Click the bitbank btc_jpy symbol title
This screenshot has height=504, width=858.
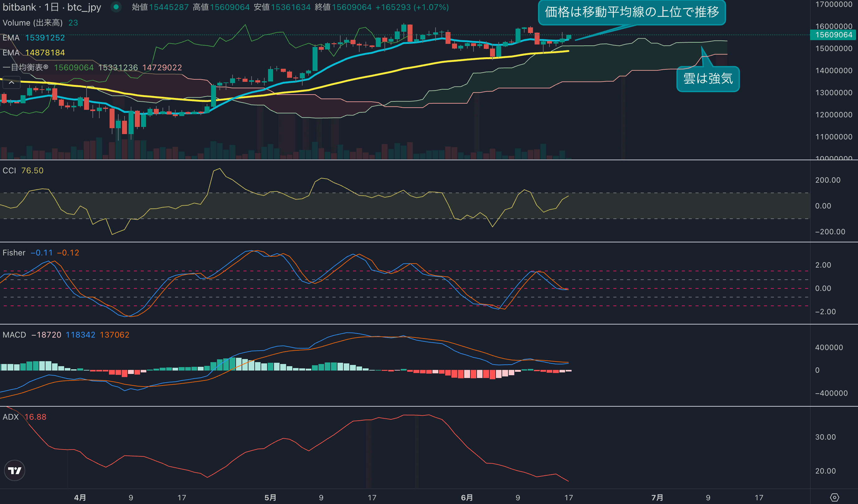pos(52,7)
